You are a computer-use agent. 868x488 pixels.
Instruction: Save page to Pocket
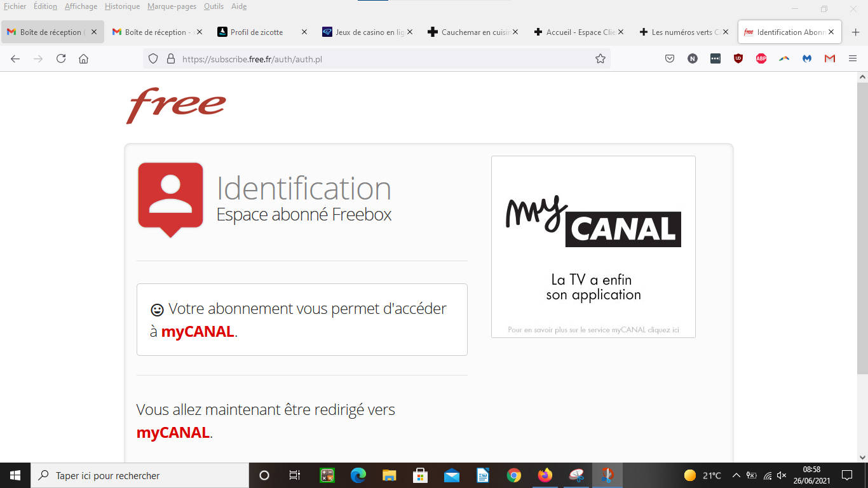coord(670,58)
